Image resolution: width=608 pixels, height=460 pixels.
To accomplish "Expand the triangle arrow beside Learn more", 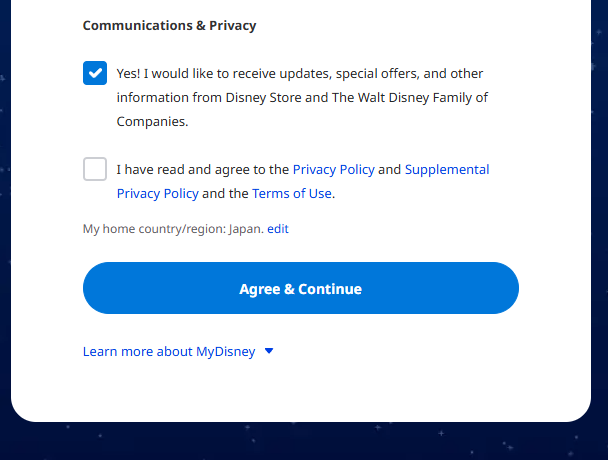I will 269,351.
